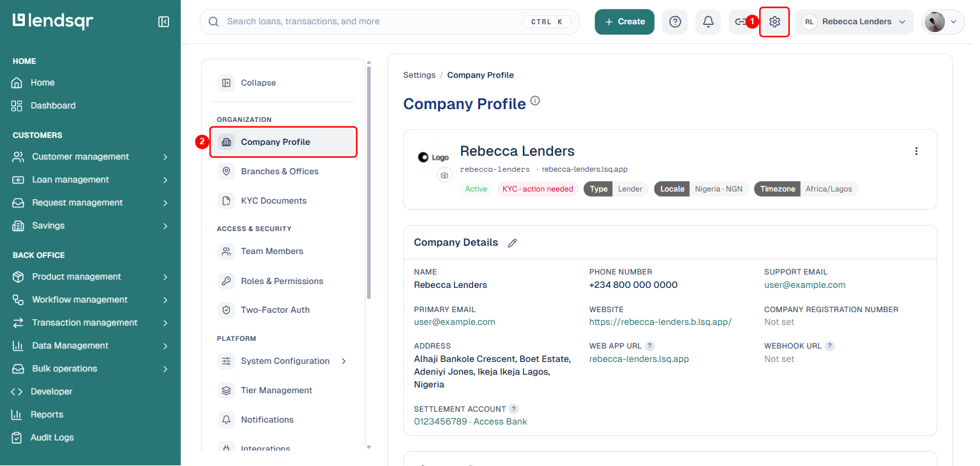
Task: Open the settings gear icon
Action: [x=774, y=22]
